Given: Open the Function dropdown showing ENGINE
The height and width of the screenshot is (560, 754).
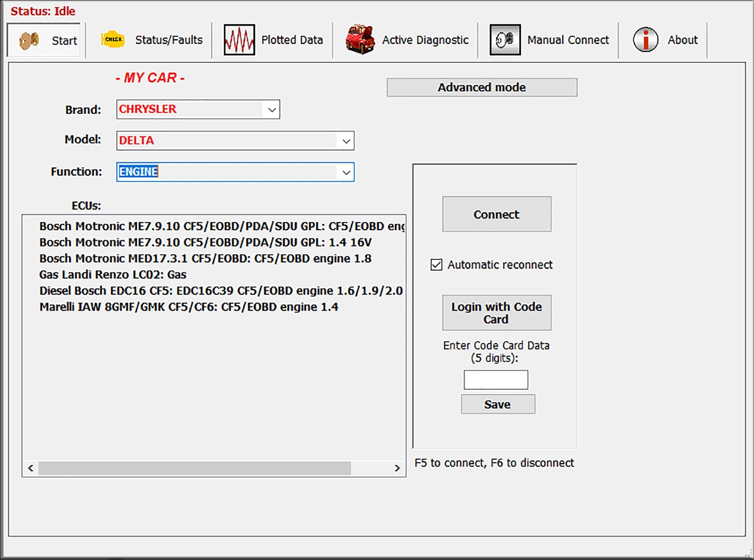Looking at the screenshot, I should point(346,172).
